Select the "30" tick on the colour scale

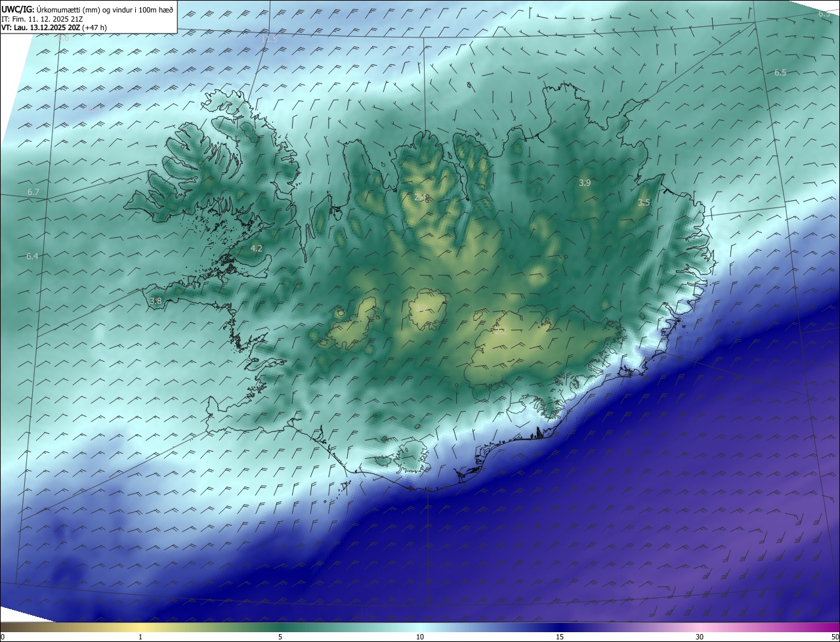700,637
